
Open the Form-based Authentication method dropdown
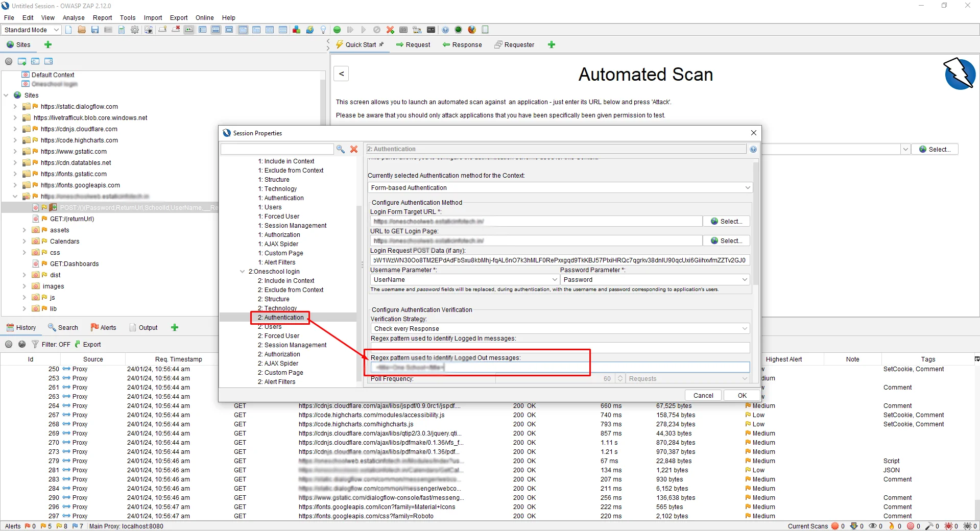pos(559,187)
